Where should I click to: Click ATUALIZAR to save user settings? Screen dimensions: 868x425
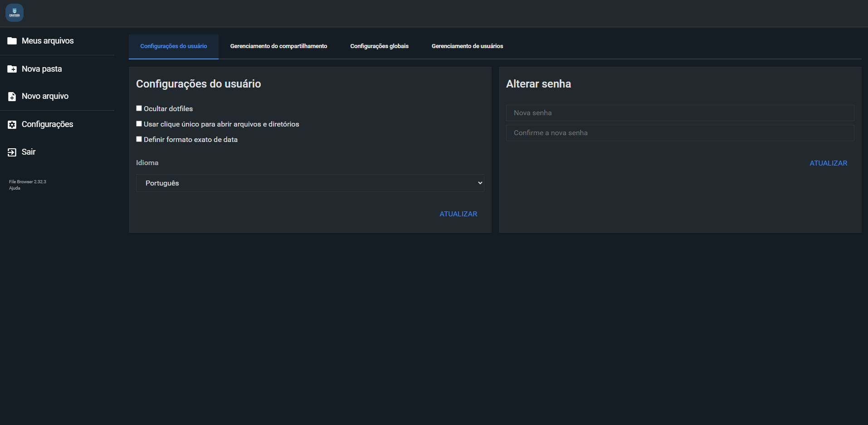(x=458, y=214)
